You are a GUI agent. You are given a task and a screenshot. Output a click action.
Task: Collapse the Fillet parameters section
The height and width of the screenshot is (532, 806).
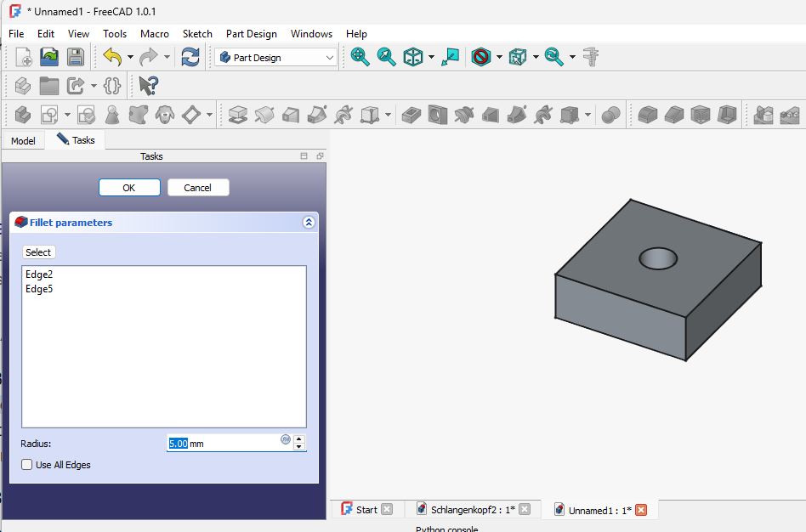(309, 223)
